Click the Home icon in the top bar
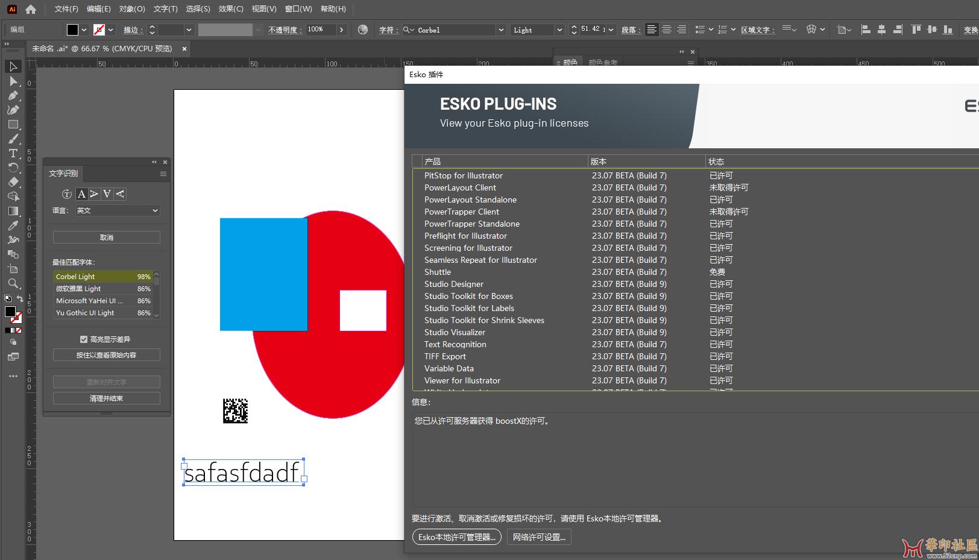The image size is (979, 560). pos(31,9)
